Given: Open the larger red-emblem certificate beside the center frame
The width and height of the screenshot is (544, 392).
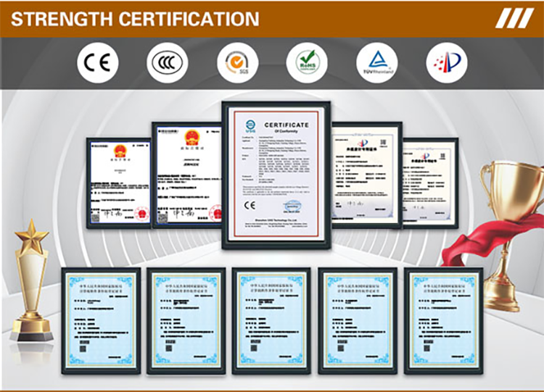Looking at the screenshot, I should coord(187,175).
